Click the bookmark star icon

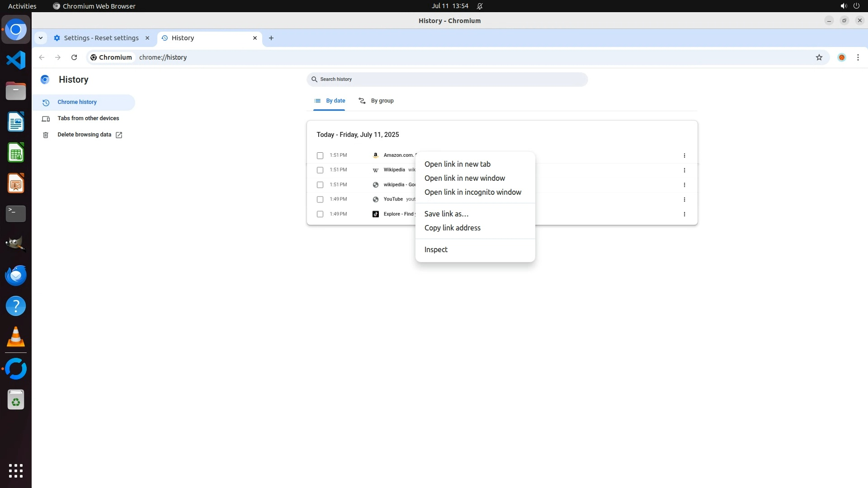click(x=819, y=57)
